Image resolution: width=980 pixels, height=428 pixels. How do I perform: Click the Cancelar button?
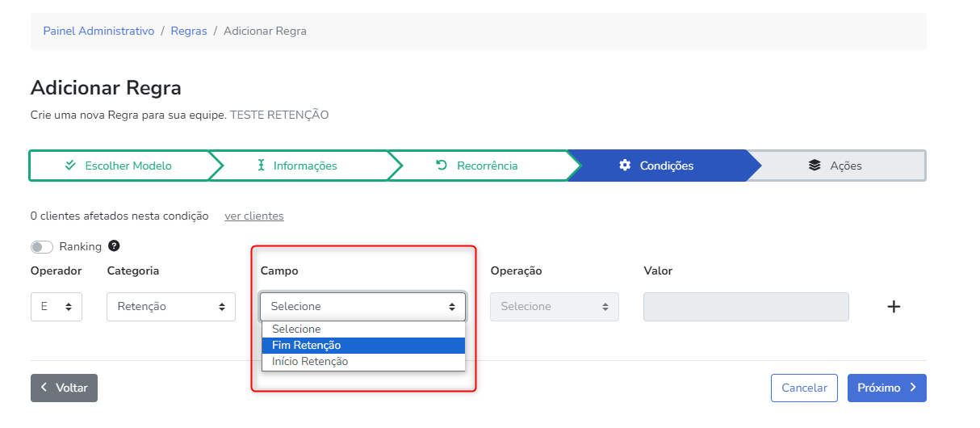(804, 388)
